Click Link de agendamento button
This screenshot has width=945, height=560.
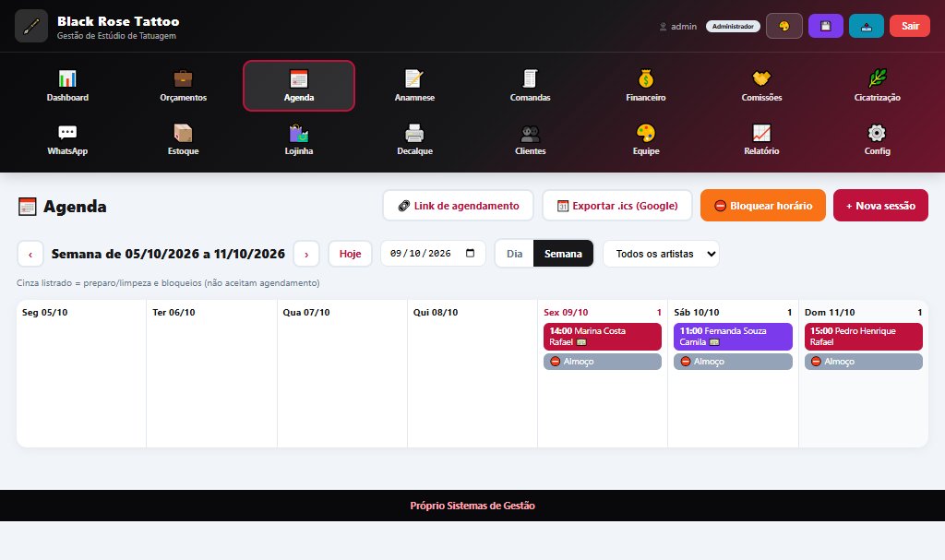(458, 206)
